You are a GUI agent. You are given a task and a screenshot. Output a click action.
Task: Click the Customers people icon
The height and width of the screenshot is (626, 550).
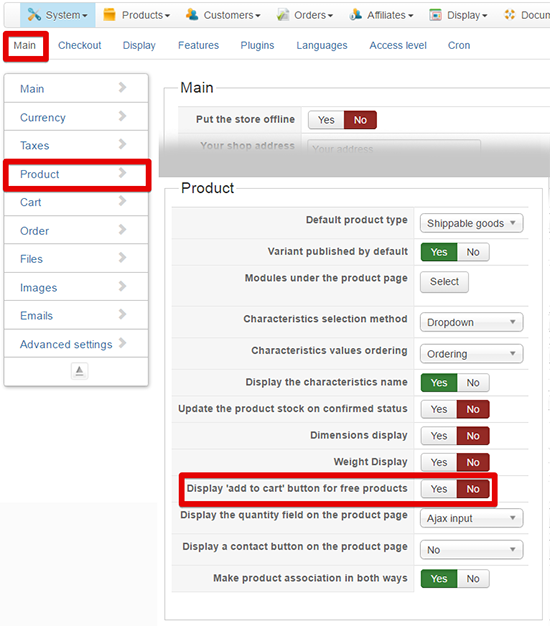click(192, 15)
